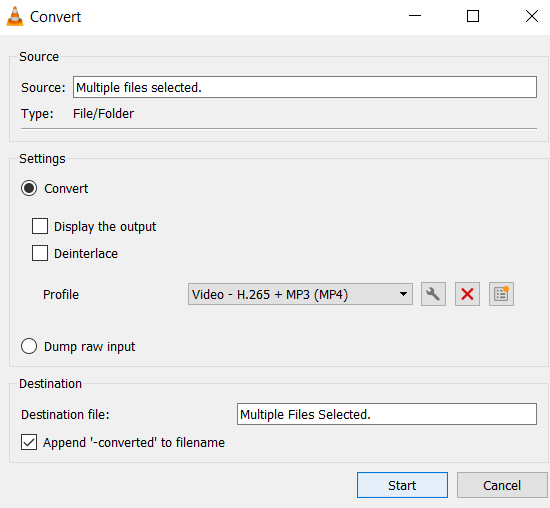Click the Destination file: label

[x=65, y=414]
